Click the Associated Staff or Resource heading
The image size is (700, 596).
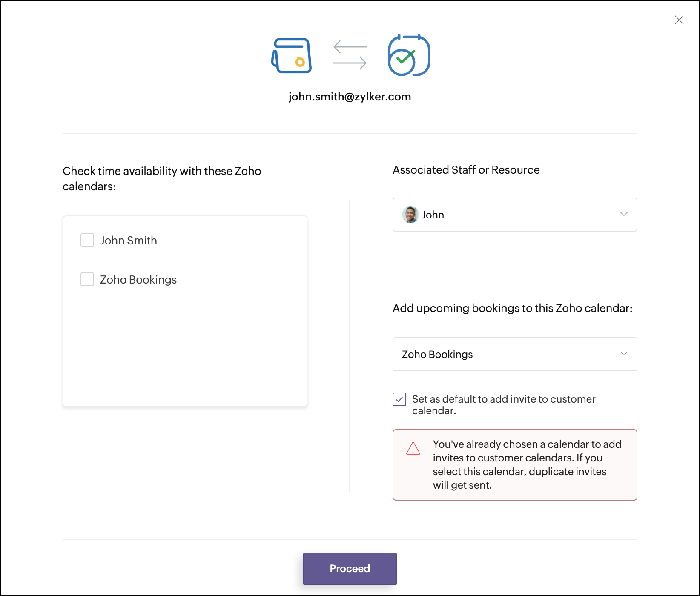pos(466,170)
